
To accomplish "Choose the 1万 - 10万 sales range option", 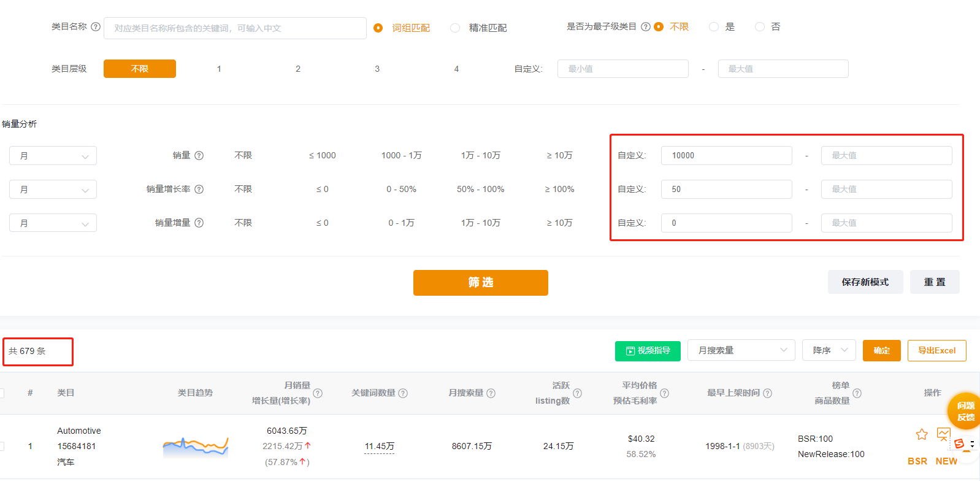I will [x=481, y=156].
